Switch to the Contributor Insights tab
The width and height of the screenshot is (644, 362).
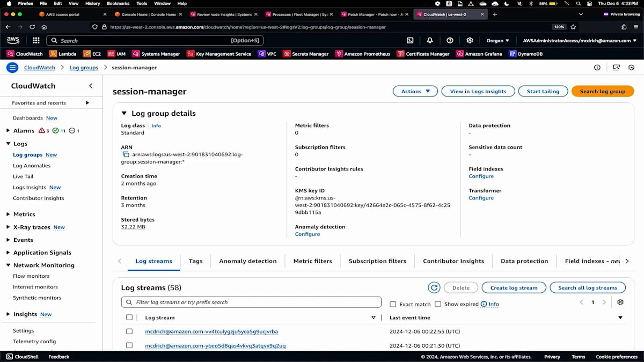pos(453,261)
